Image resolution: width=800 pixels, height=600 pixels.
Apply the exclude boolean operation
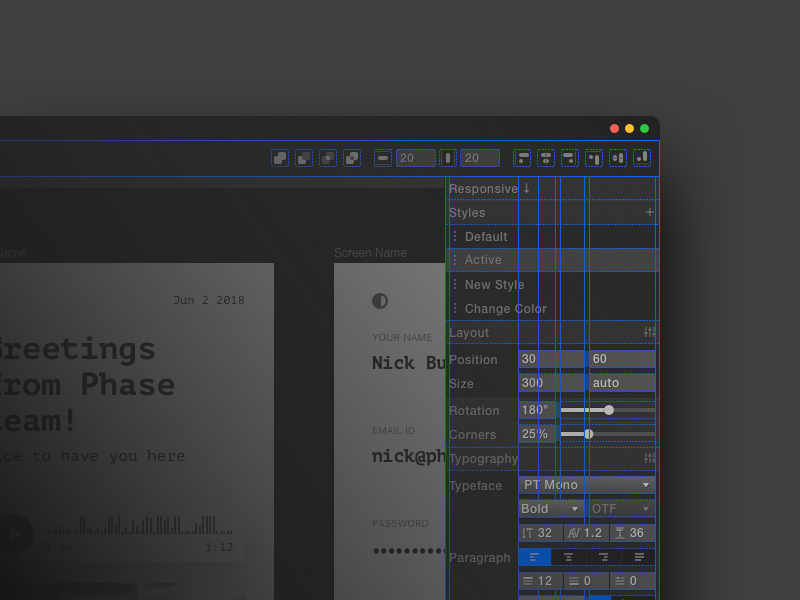(352, 158)
